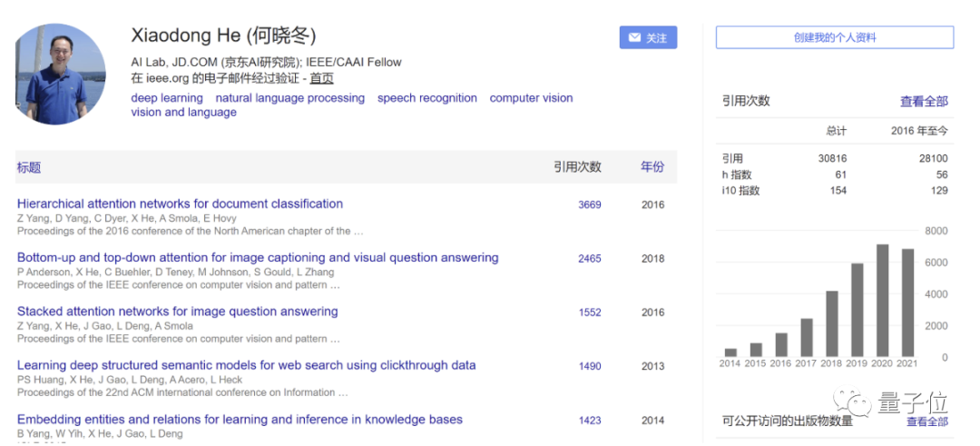The height and width of the screenshot is (446, 980).
Task: Open Stacked attention networks paper
Action: (x=177, y=312)
